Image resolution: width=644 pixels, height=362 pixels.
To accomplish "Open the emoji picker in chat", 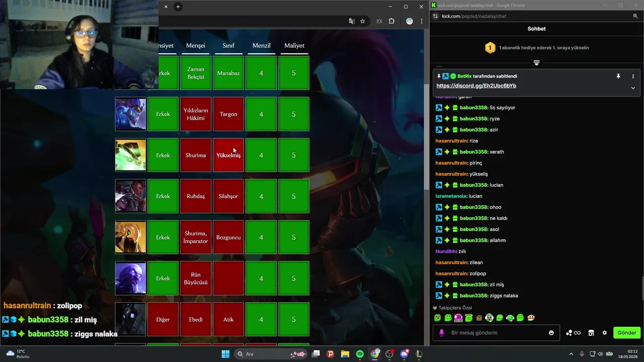I will pyautogui.click(x=551, y=333).
